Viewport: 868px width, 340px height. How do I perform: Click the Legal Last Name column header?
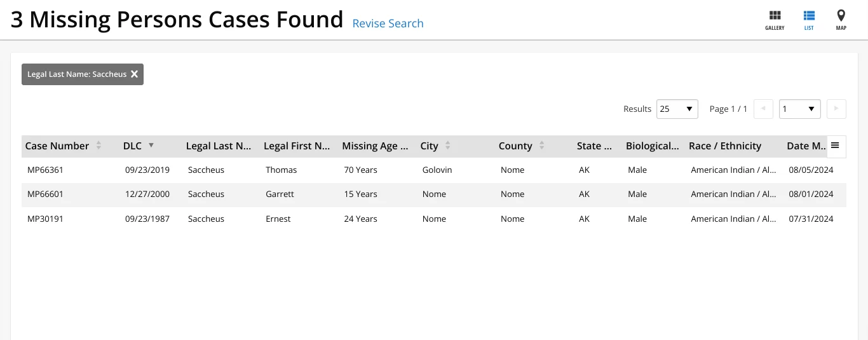pyautogui.click(x=218, y=146)
